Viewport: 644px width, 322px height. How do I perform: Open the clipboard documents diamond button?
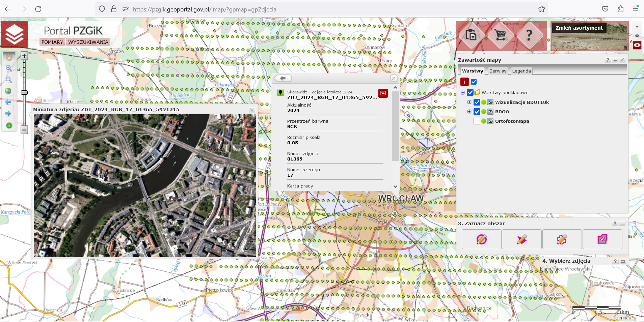[x=471, y=35]
